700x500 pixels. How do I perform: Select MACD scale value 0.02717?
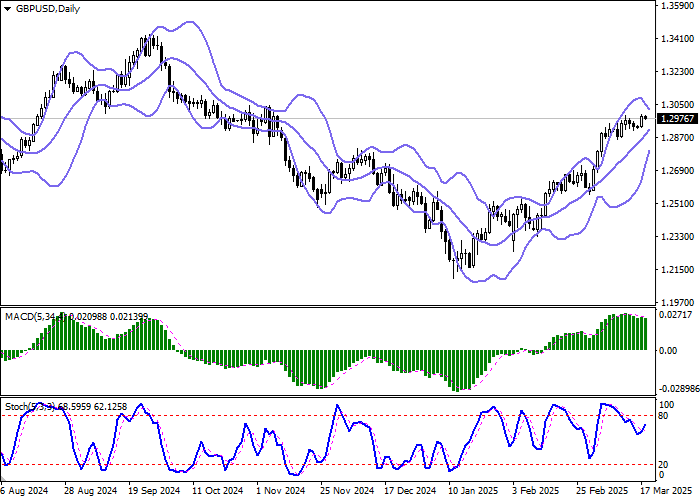677,315
